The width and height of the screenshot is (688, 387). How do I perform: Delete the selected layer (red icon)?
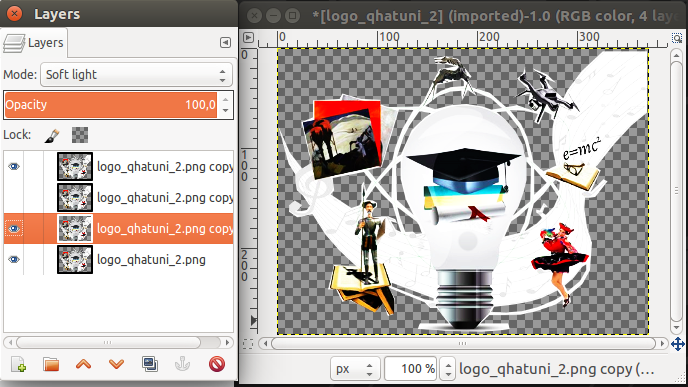217,364
